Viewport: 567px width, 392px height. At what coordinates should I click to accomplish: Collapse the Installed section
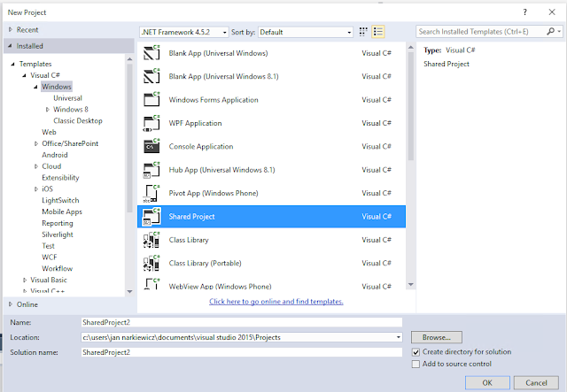pyautogui.click(x=10, y=46)
